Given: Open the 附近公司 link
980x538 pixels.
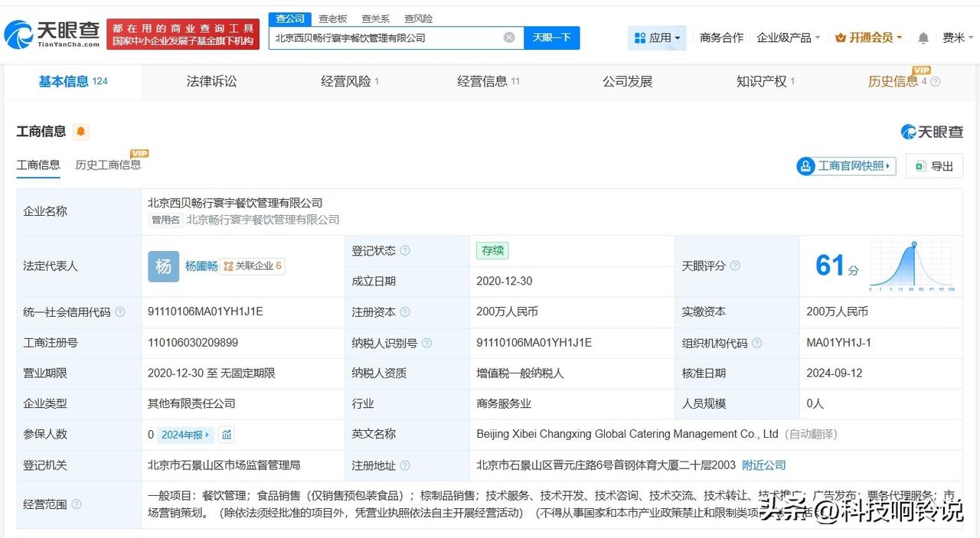Looking at the screenshot, I should 764,465.
